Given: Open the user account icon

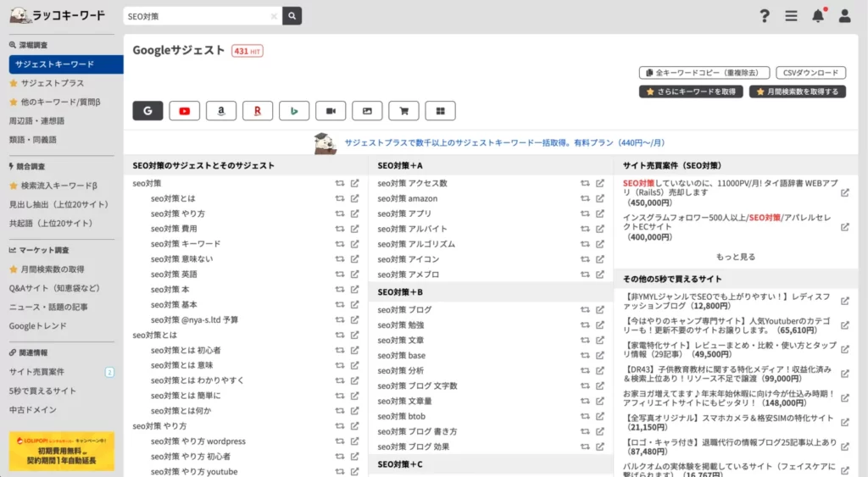Looking at the screenshot, I should click(844, 15).
